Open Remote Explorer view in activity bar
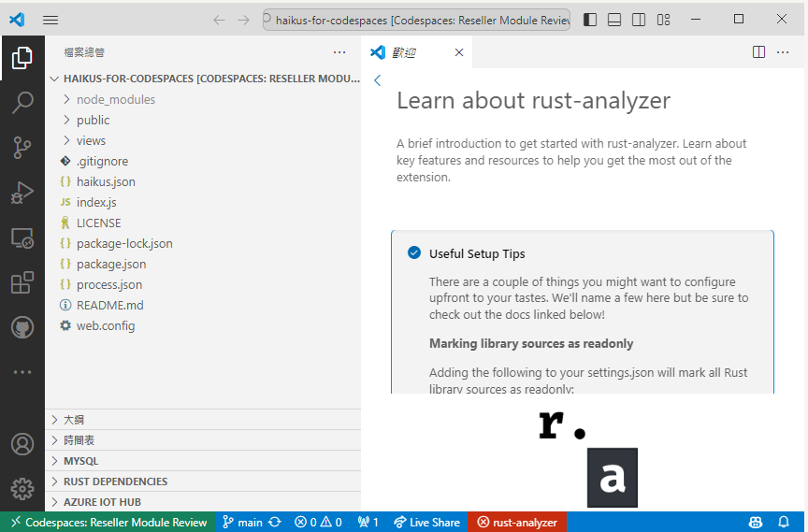 22,237
